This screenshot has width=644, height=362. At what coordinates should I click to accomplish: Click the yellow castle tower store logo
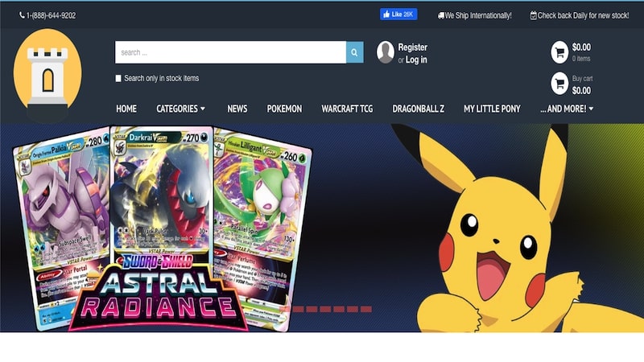pyautogui.click(x=47, y=75)
